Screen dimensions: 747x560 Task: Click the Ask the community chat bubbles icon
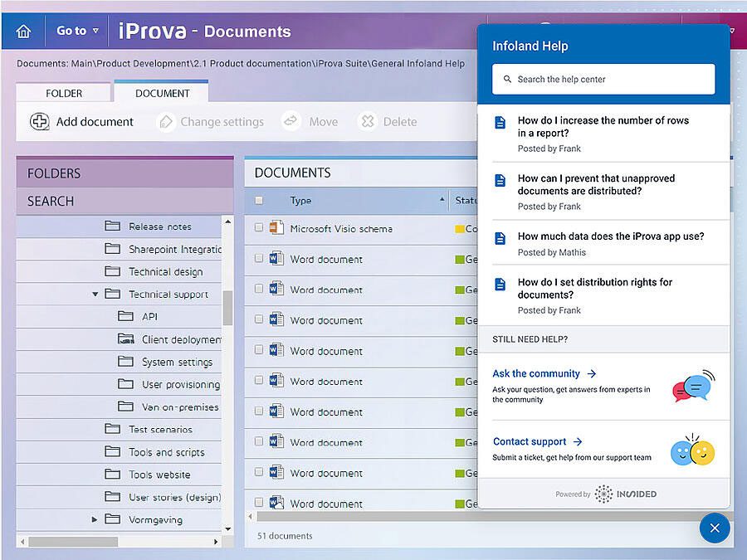tap(693, 387)
